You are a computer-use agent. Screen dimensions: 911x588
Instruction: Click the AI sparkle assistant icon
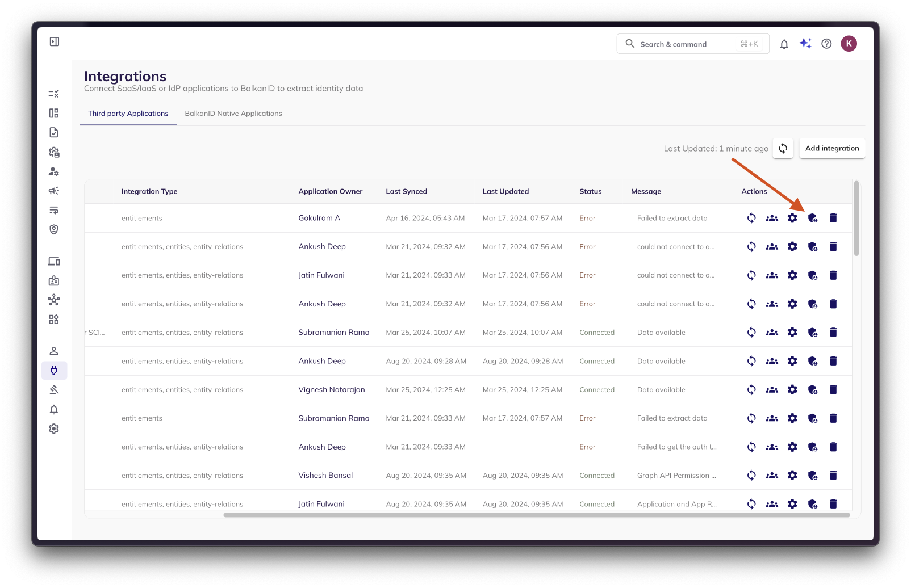tap(805, 44)
